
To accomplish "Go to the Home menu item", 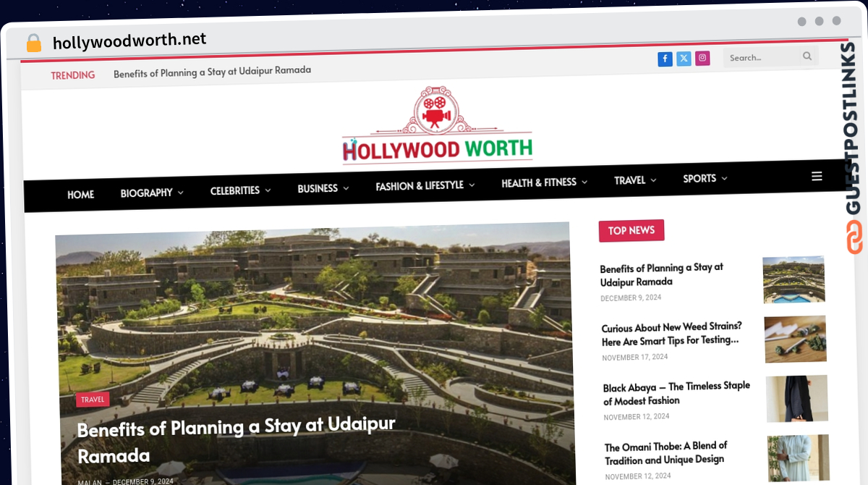I will tap(80, 194).
